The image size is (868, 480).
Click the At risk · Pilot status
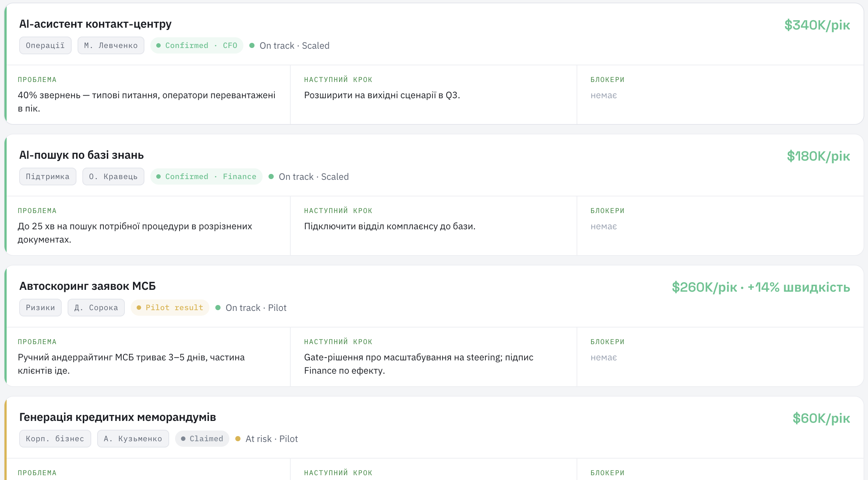pyautogui.click(x=267, y=439)
